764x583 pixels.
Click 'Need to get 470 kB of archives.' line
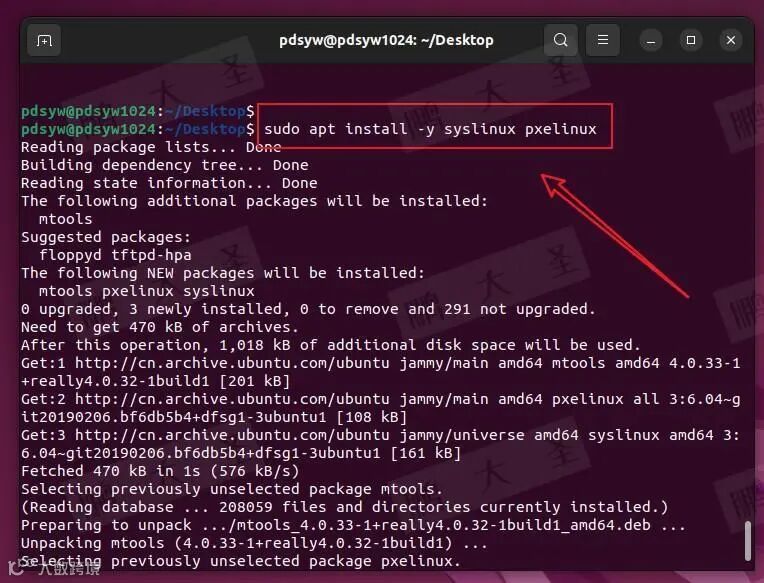160,327
